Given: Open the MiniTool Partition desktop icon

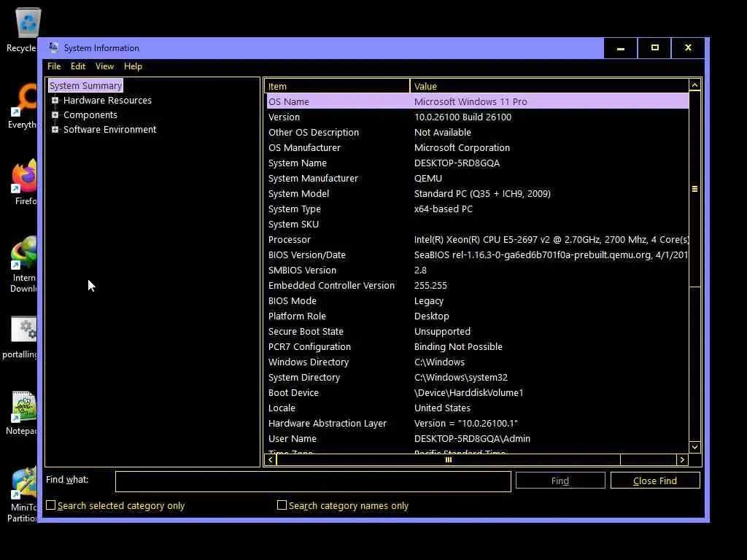Looking at the screenshot, I should 23,495.
